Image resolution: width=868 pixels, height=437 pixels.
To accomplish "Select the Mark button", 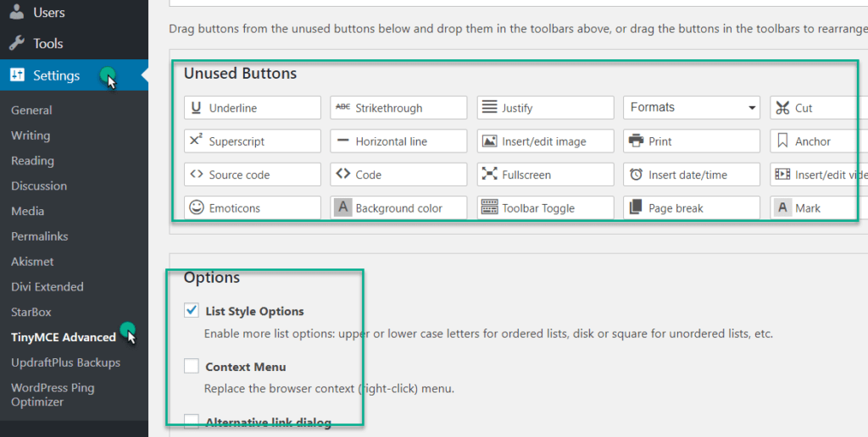I will pos(819,207).
